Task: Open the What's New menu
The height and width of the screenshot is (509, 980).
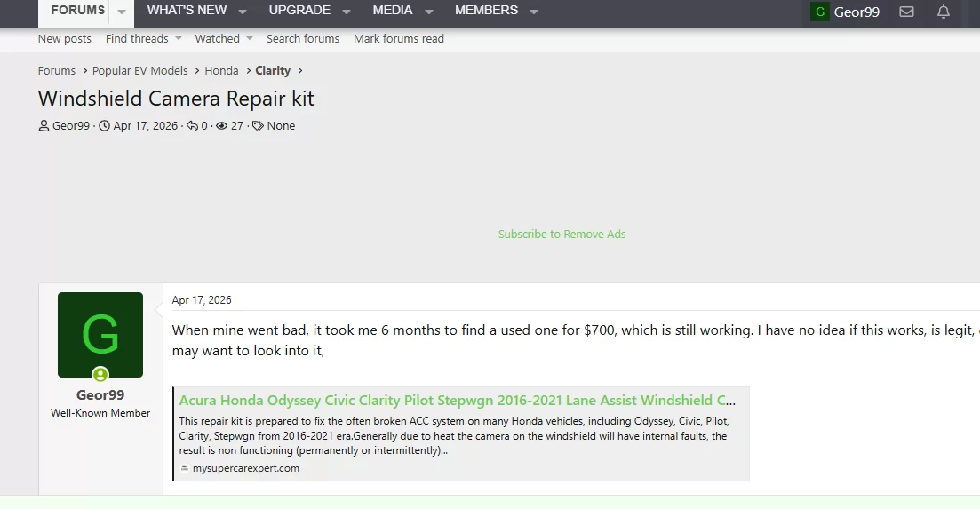Action: pos(187,11)
